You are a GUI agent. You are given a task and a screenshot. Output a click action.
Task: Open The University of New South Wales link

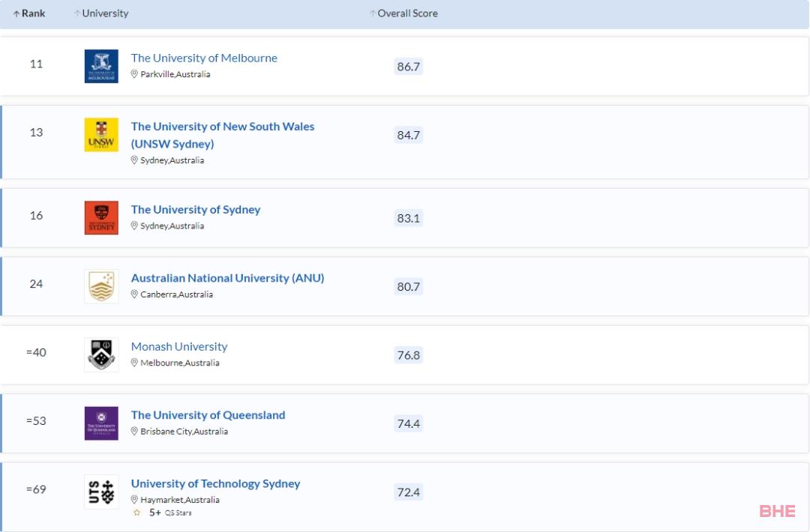[x=223, y=135]
